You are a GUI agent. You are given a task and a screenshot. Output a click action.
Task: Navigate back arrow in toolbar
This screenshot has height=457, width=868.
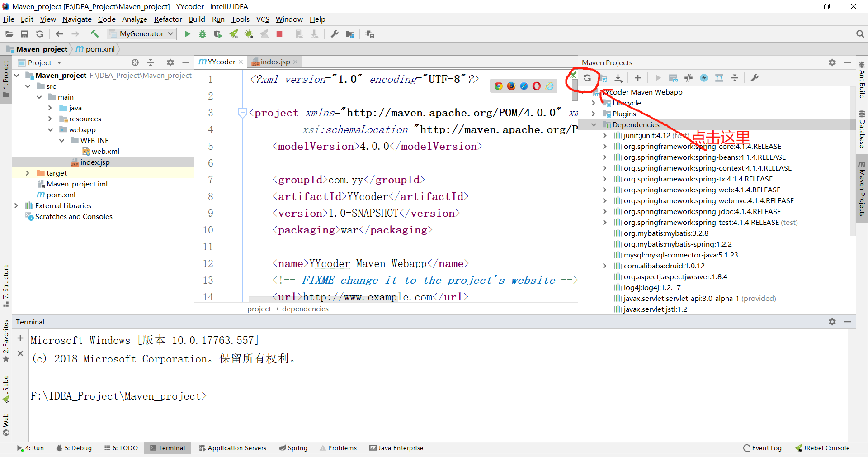pos(59,34)
